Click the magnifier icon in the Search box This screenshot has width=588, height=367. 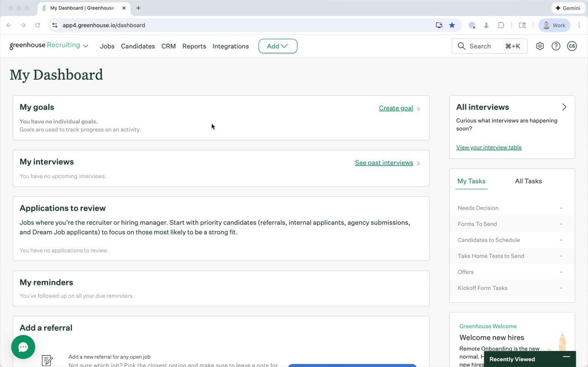[x=461, y=46]
